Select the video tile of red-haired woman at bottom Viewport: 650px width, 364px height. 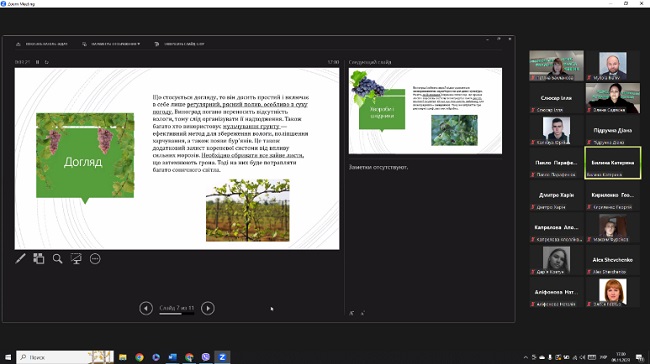click(x=613, y=292)
